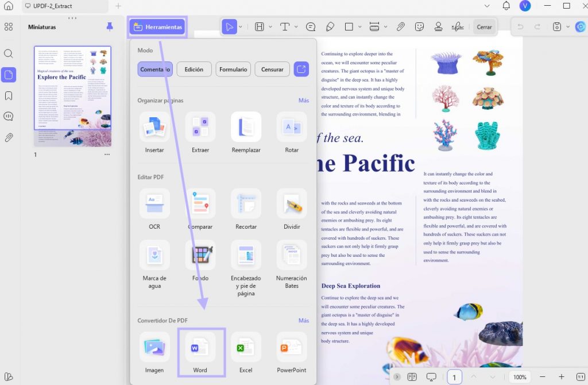Open Numeración Bates tool
Viewport: 588px width, 385px height.
click(x=292, y=264)
